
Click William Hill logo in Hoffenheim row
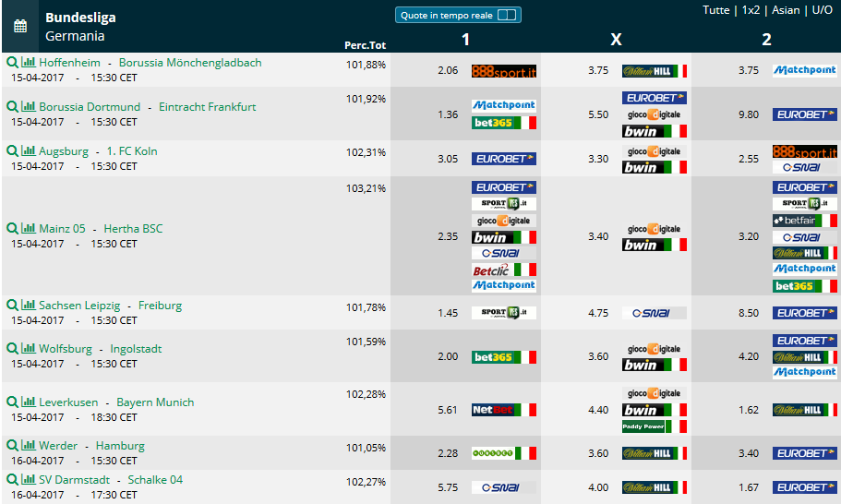[655, 71]
